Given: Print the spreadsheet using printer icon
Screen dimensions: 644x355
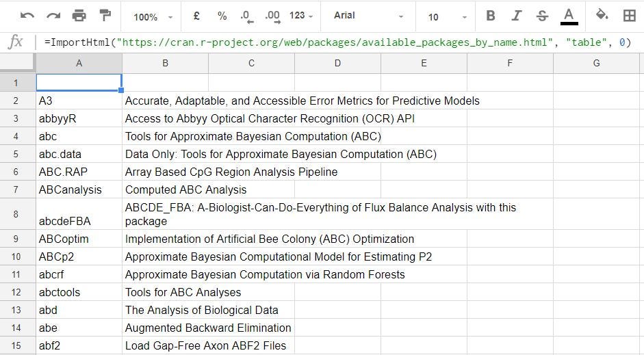Looking at the screenshot, I should click(x=79, y=16).
